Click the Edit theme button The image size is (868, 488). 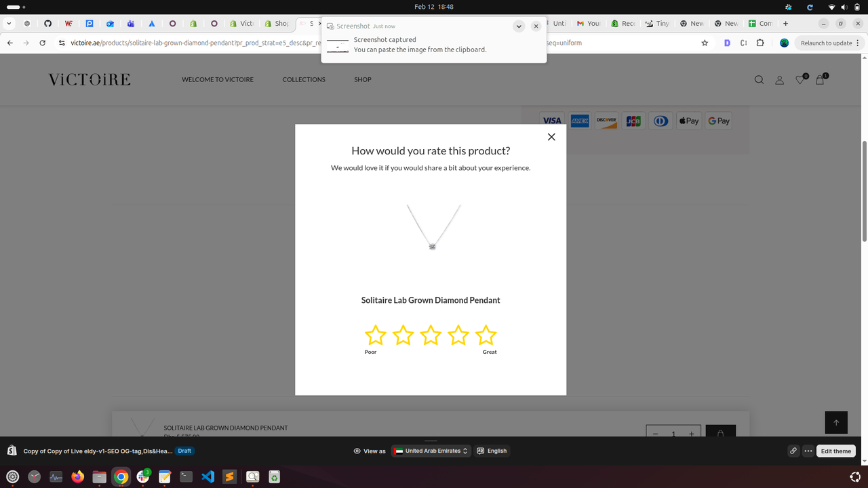coord(835,451)
